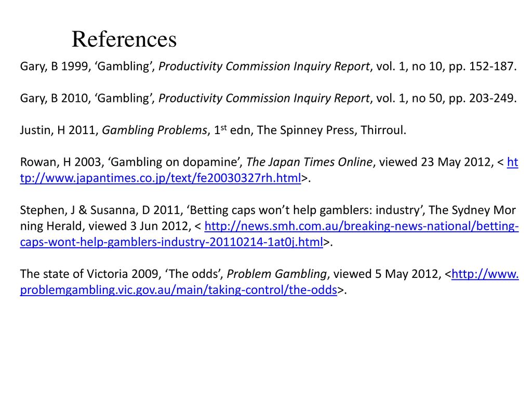The width and height of the screenshot is (532, 399).
Task: Select the Gary, B 2010 reference entry
Action: 269,98
